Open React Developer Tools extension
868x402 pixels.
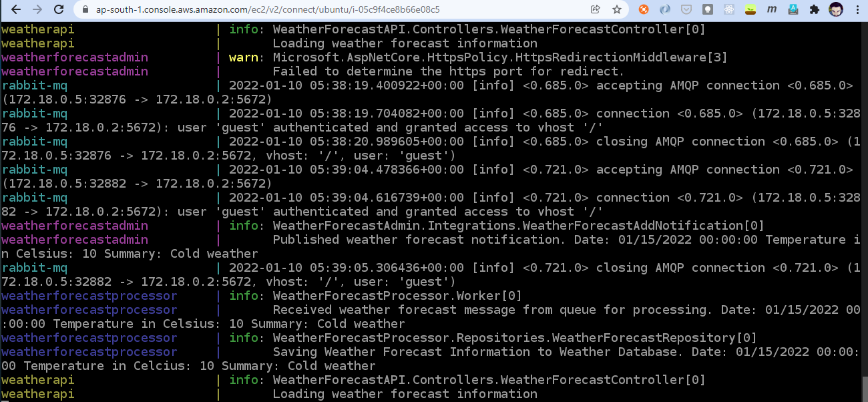[728, 9]
